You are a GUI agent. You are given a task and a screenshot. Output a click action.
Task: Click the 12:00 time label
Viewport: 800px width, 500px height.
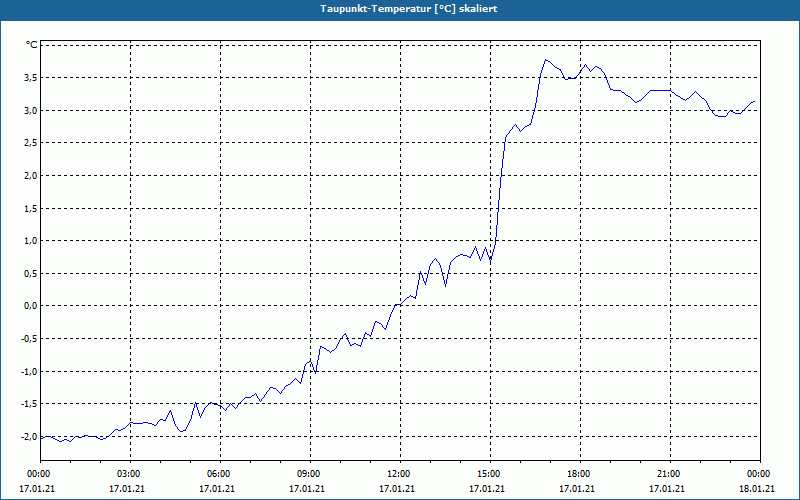tap(400, 474)
